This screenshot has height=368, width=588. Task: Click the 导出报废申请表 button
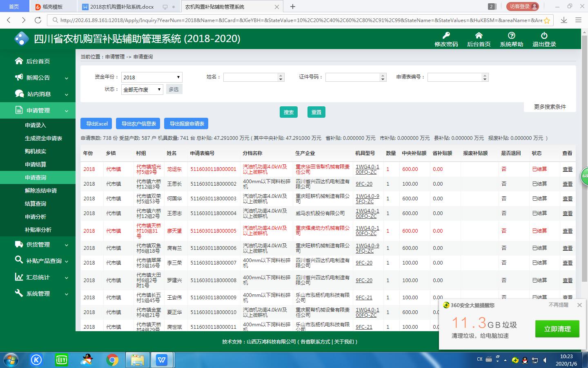click(x=187, y=123)
